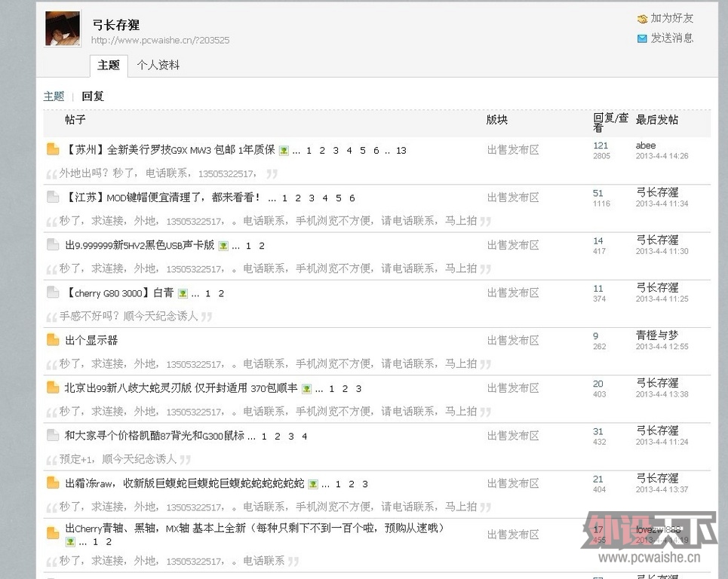
Task: Click image attachment icon on 罗技G9X thread
Action: (x=284, y=151)
